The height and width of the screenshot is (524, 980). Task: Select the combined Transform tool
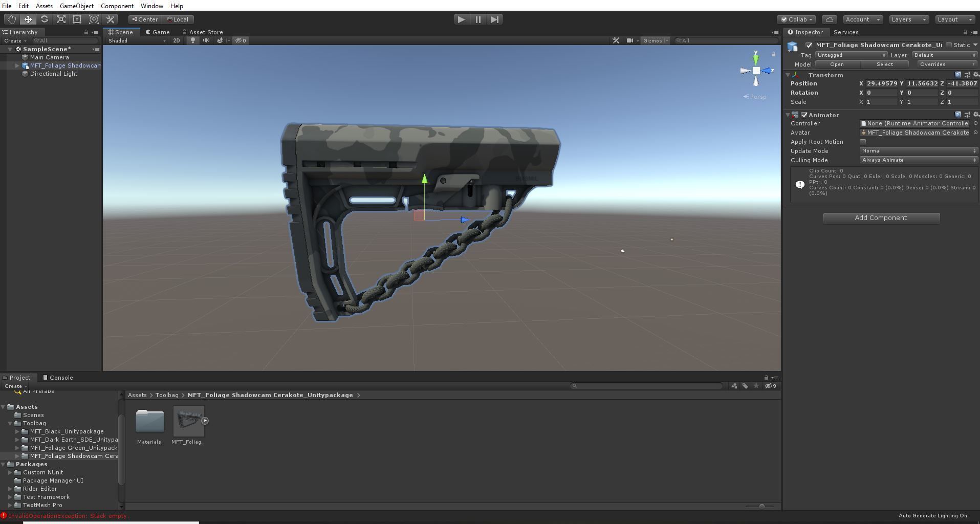[x=94, y=19]
